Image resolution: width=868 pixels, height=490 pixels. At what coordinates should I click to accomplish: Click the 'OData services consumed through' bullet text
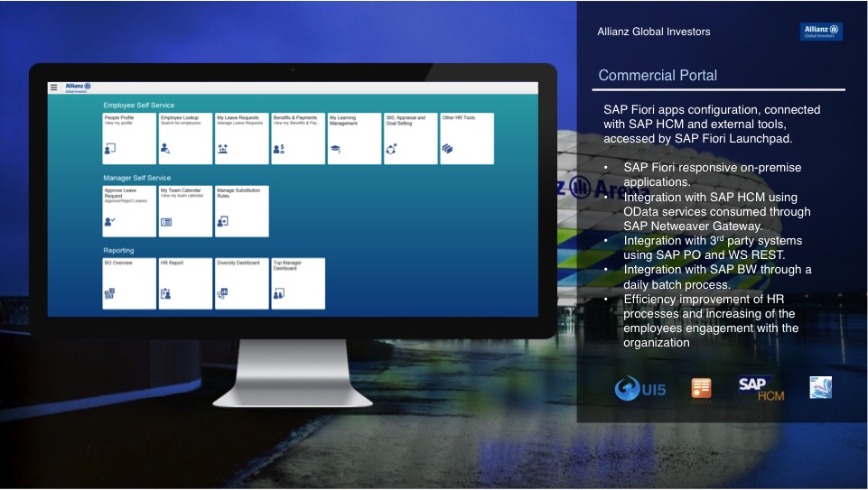click(x=717, y=212)
